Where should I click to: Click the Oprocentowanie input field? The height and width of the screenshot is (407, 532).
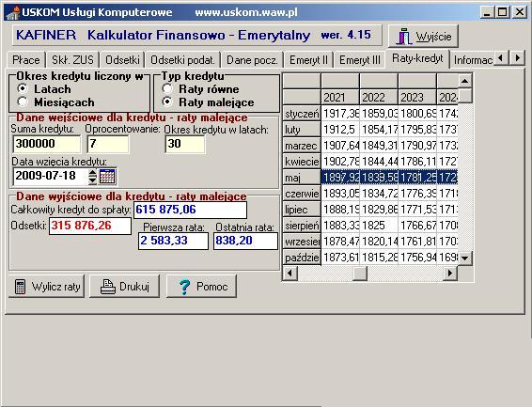pos(108,144)
